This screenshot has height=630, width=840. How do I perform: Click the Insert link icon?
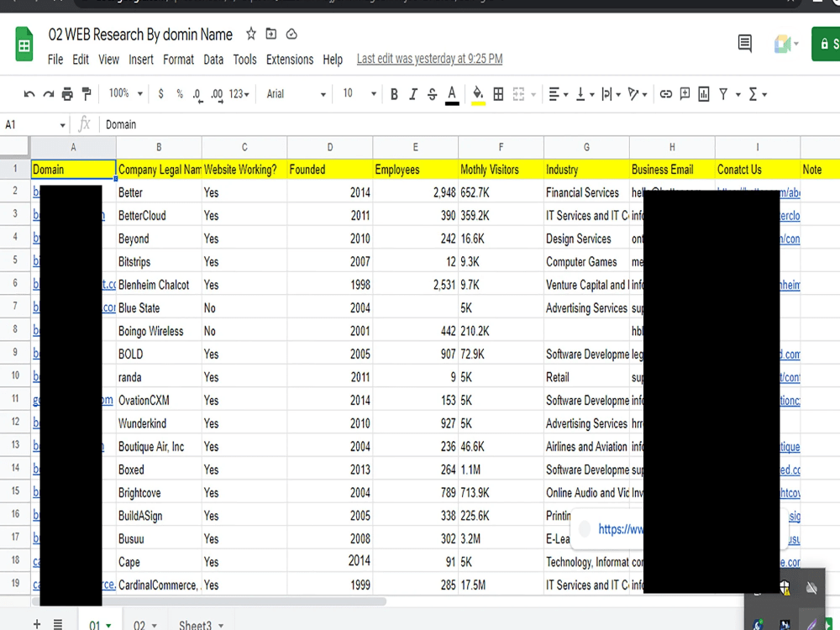[666, 94]
